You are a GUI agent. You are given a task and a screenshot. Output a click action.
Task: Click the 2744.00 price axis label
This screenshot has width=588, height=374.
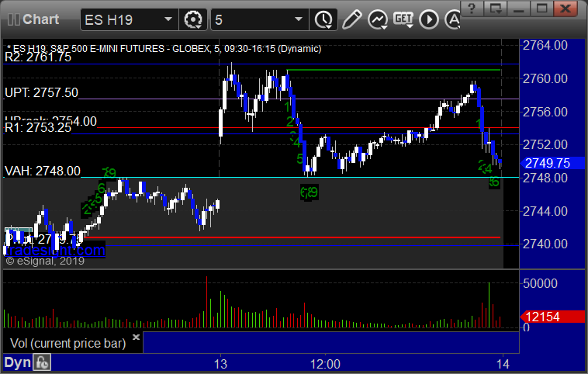(x=545, y=212)
